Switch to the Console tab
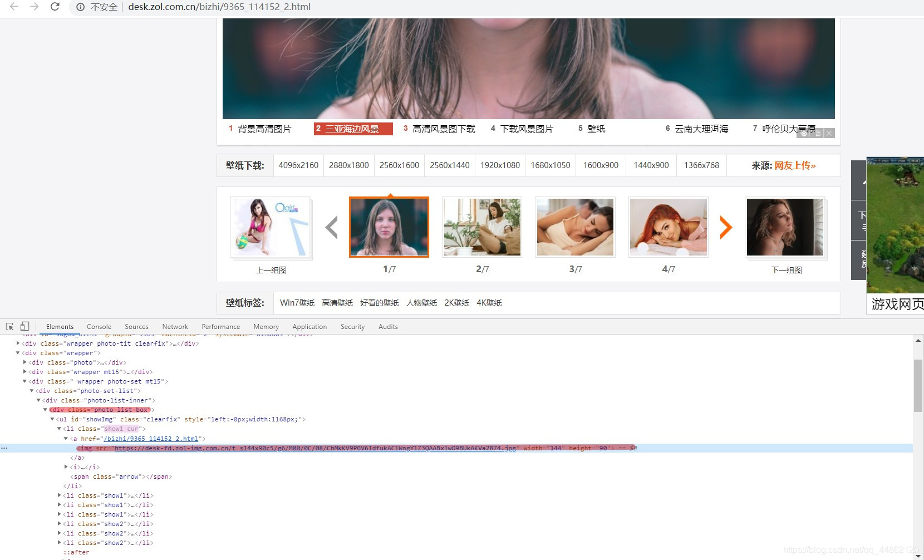The image size is (924, 560). [99, 326]
